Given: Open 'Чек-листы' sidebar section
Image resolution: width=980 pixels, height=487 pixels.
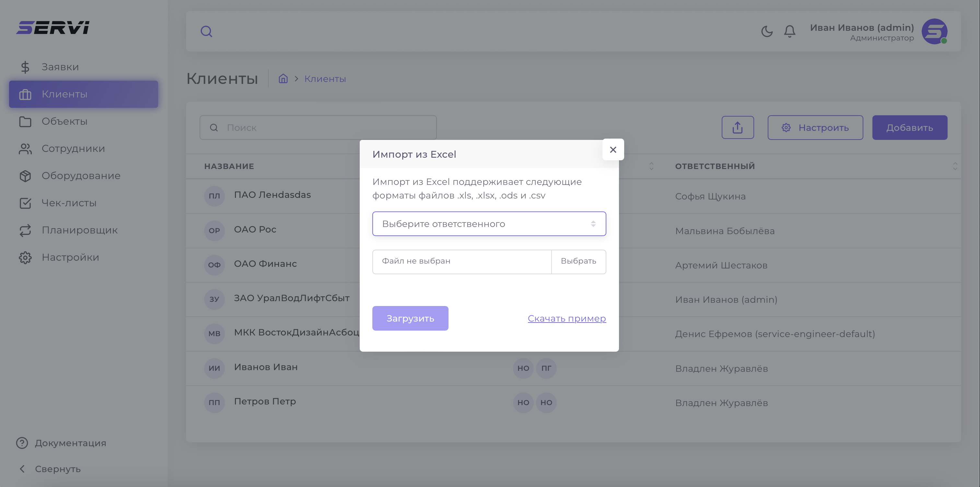Looking at the screenshot, I should point(69,203).
